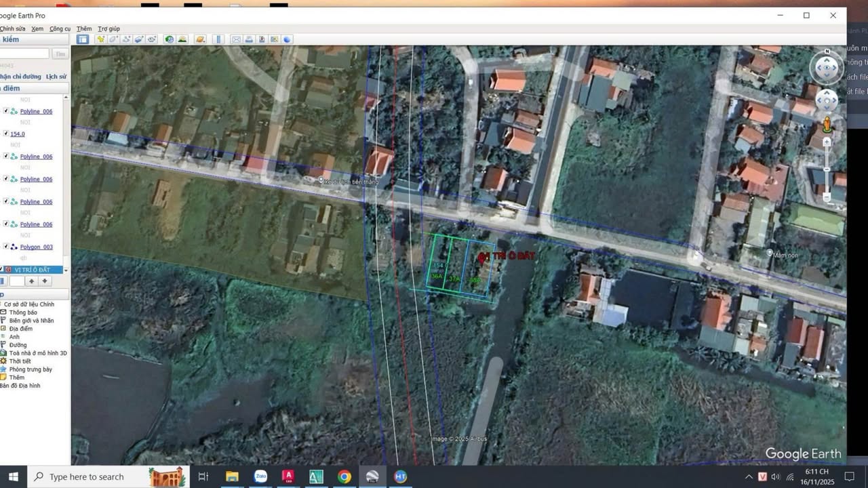Click the zoom slider on the map
Image resolution: width=868 pixels, height=488 pixels.
[x=827, y=169]
